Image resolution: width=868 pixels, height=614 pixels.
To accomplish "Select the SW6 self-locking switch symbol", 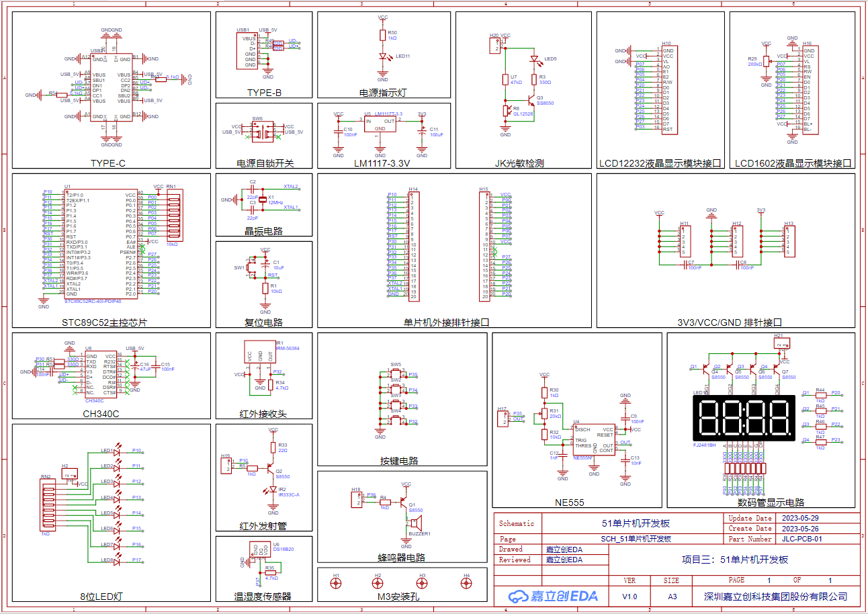I will point(262,130).
